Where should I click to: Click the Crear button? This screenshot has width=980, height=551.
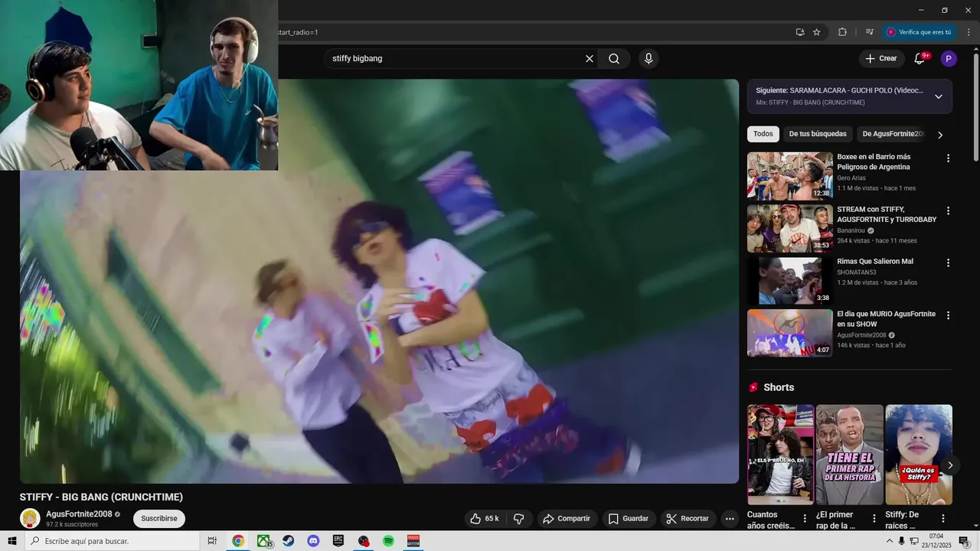[x=881, y=59]
